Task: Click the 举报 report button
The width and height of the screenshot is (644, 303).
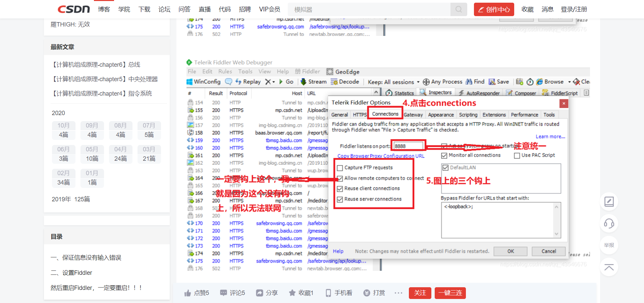Action: [x=609, y=245]
